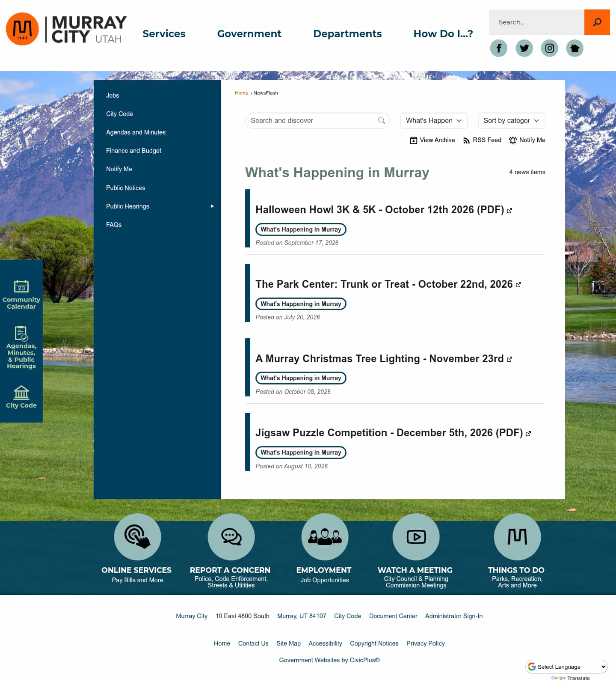The image size is (616, 682).
Task: Open the Accessibility footer link
Action: pyautogui.click(x=325, y=643)
